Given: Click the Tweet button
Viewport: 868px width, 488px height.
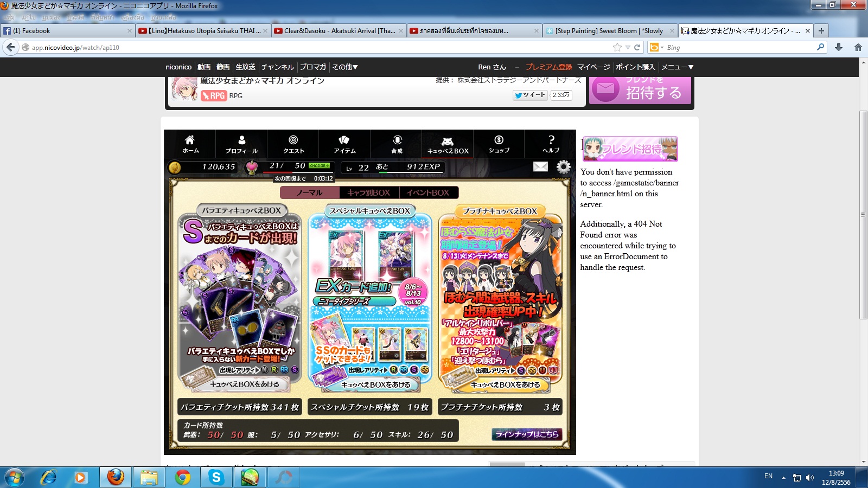Looking at the screenshot, I should tap(530, 95).
